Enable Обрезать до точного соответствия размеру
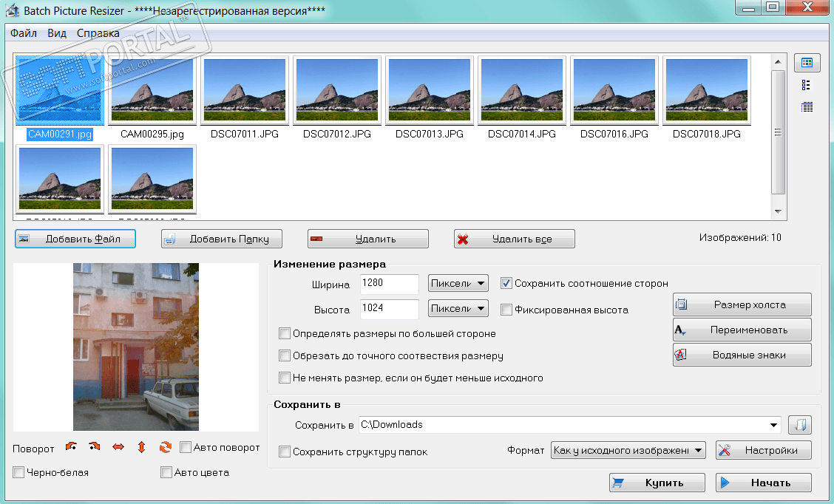The height and width of the screenshot is (504, 834). [285, 355]
